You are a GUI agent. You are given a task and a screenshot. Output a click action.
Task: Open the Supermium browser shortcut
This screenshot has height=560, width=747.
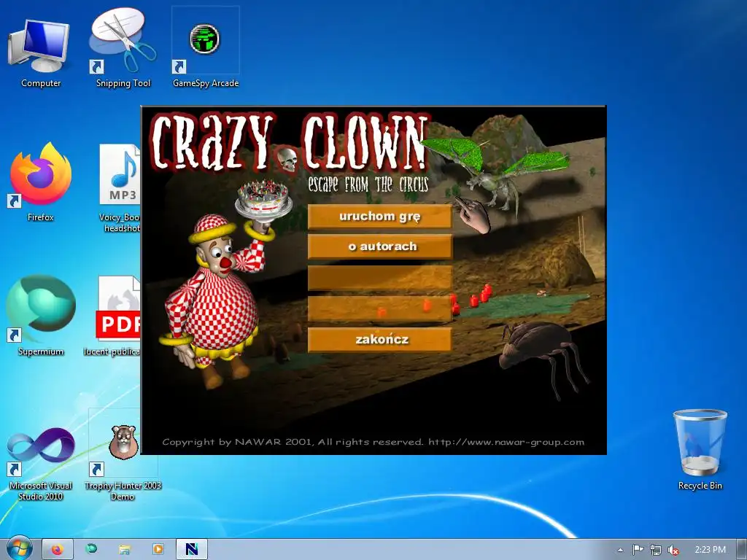[41, 315]
